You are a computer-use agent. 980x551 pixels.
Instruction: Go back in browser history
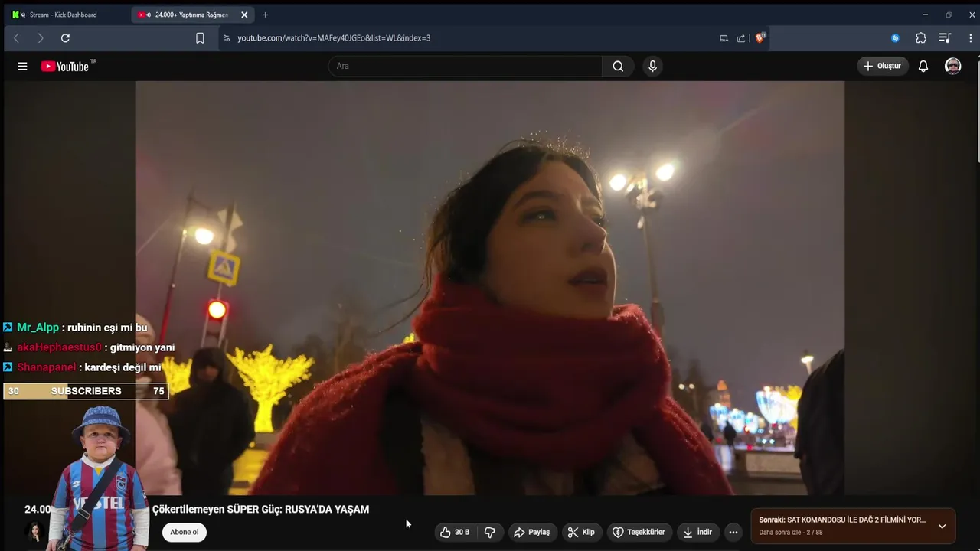point(16,38)
